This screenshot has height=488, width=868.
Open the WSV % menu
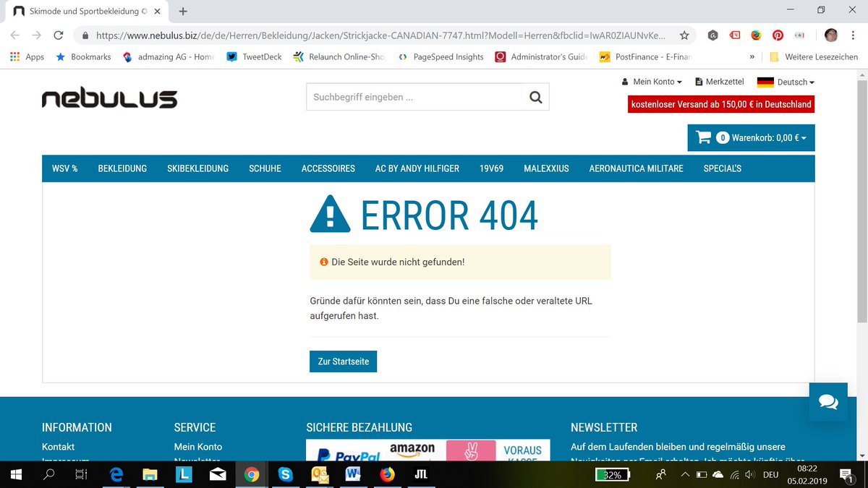pyautogui.click(x=65, y=168)
